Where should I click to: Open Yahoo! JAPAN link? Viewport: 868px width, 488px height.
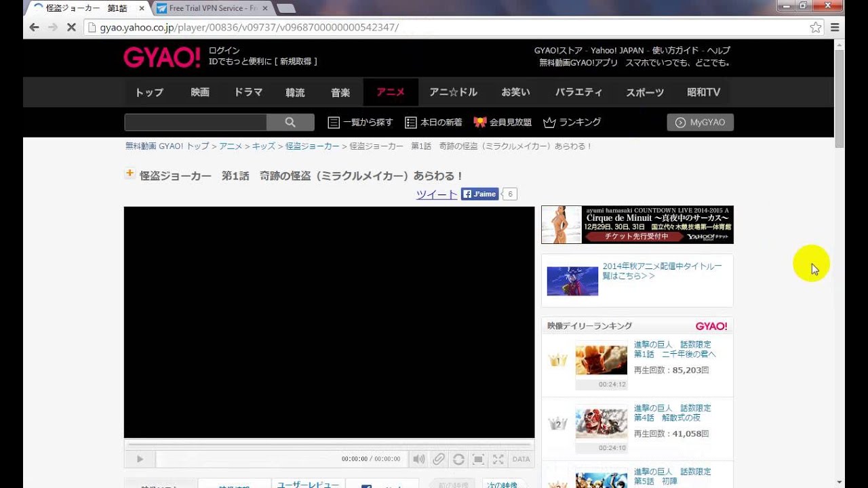617,51
